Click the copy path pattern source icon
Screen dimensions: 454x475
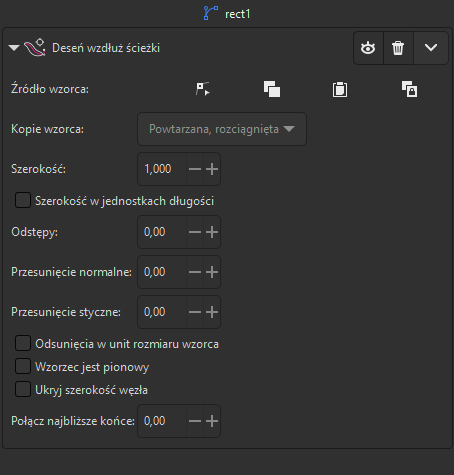[272, 89]
